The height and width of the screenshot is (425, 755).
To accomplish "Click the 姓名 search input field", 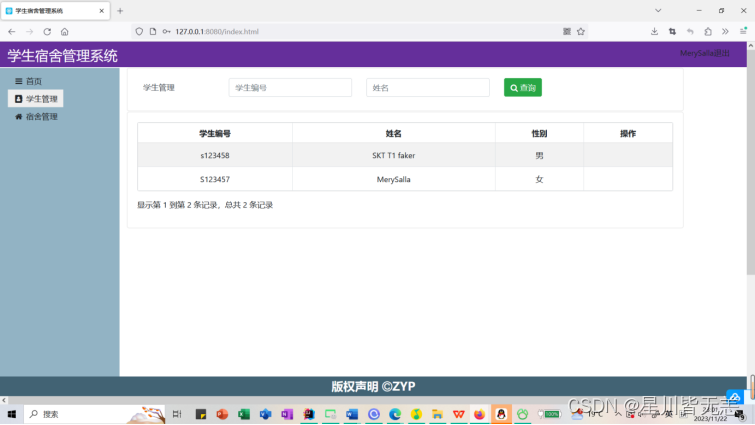I will tap(428, 88).
